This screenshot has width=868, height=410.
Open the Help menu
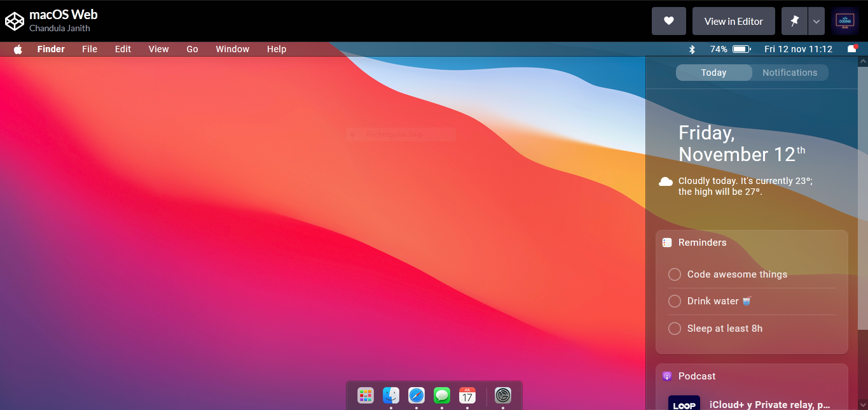[277, 49]
